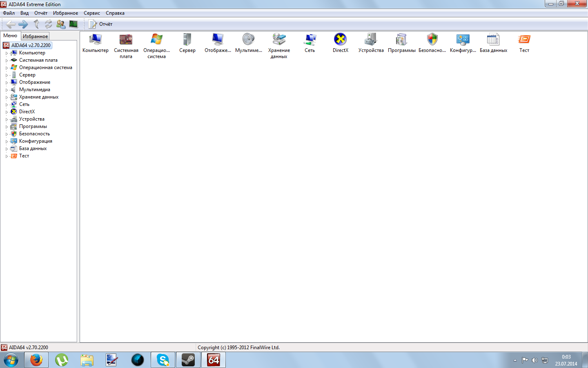Expand the Тест tree node arrow
The height and width of the screenshot is (368, 588).
(7, 156)
